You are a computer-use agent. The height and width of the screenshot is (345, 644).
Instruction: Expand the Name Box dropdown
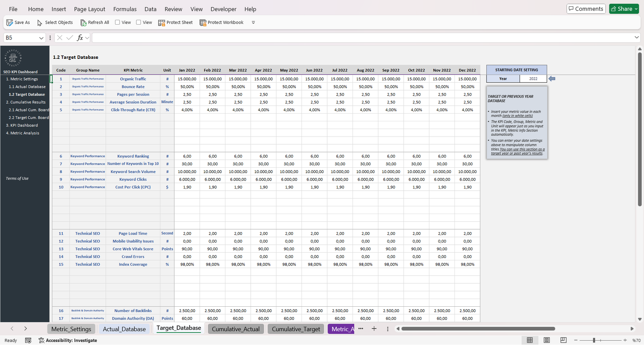(41, 38)
